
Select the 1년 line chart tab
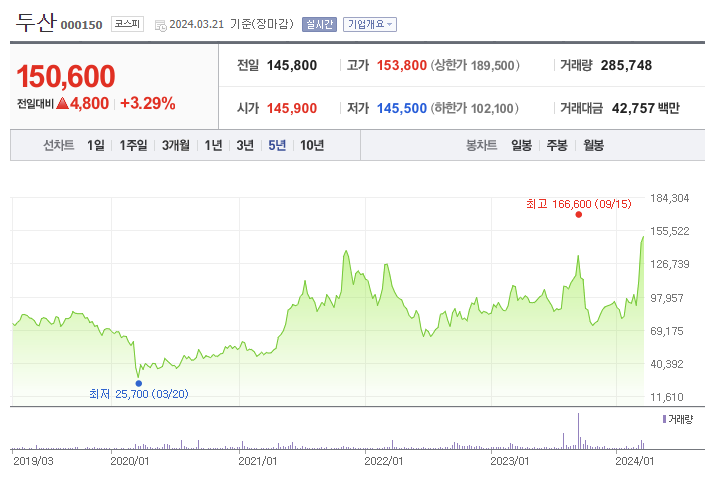pos(213,145)
